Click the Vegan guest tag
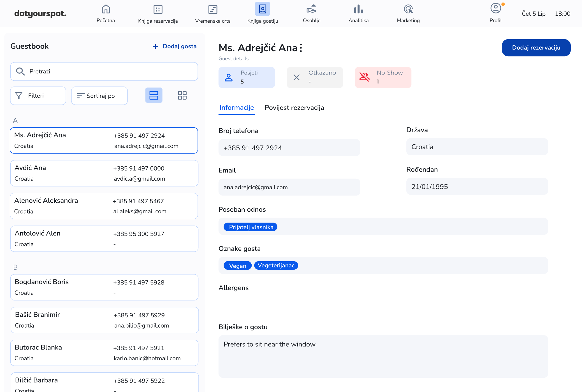 tap(237, 266)
